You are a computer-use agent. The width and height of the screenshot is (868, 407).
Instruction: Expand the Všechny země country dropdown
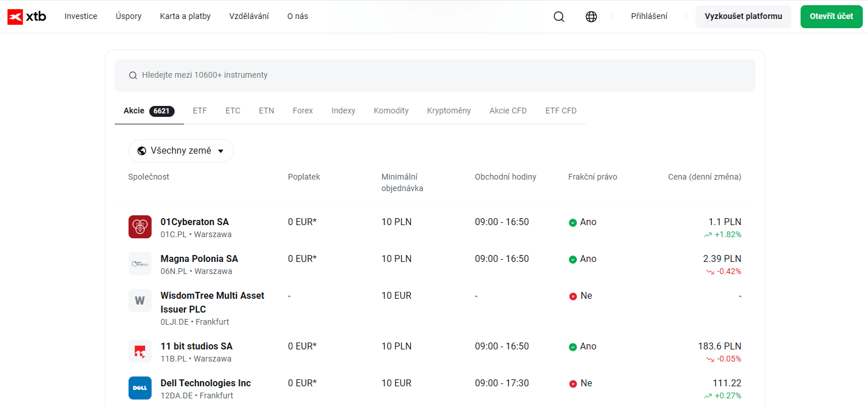(181, 151)
